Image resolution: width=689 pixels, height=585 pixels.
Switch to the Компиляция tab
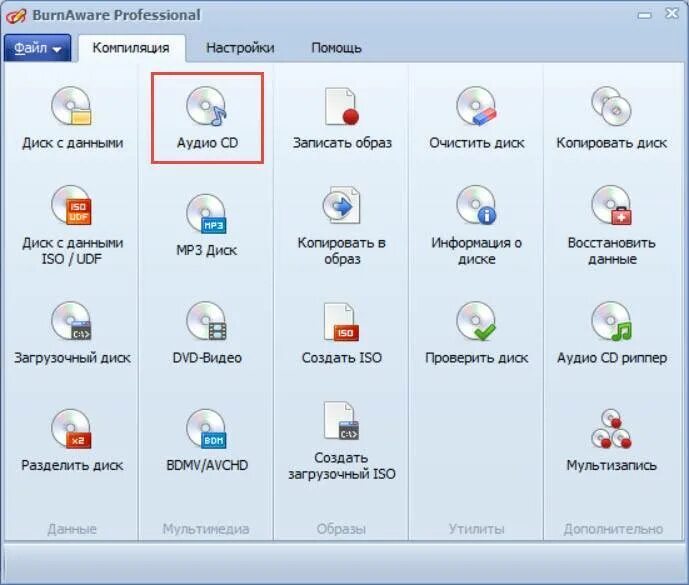click(x=131, y=47)
